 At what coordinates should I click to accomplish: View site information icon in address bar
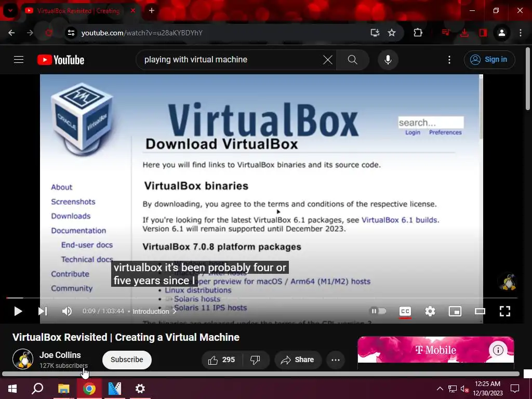71,33
